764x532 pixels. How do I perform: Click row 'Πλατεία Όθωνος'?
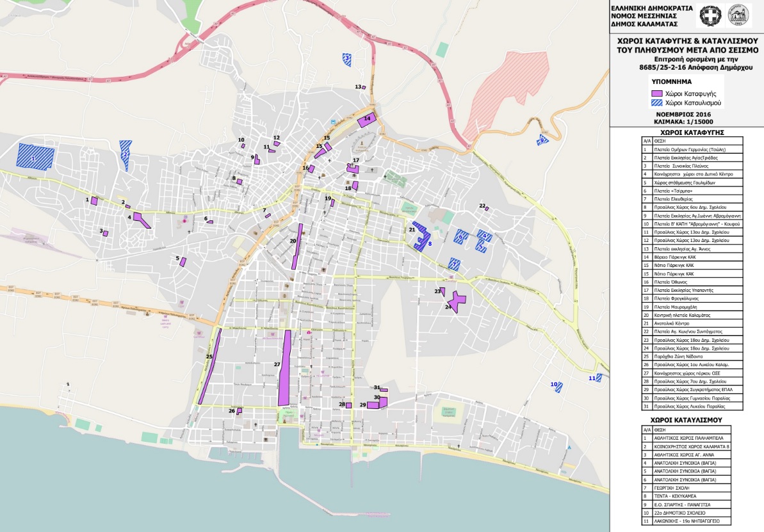click(692, 282)
